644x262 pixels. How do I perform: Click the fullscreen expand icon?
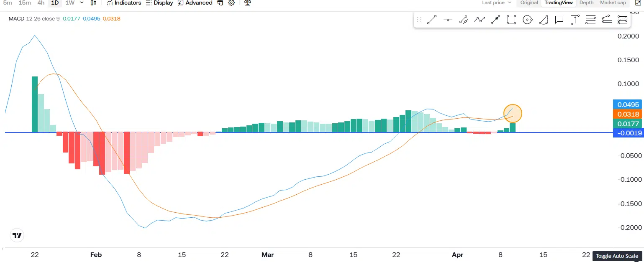coord(638,3)
